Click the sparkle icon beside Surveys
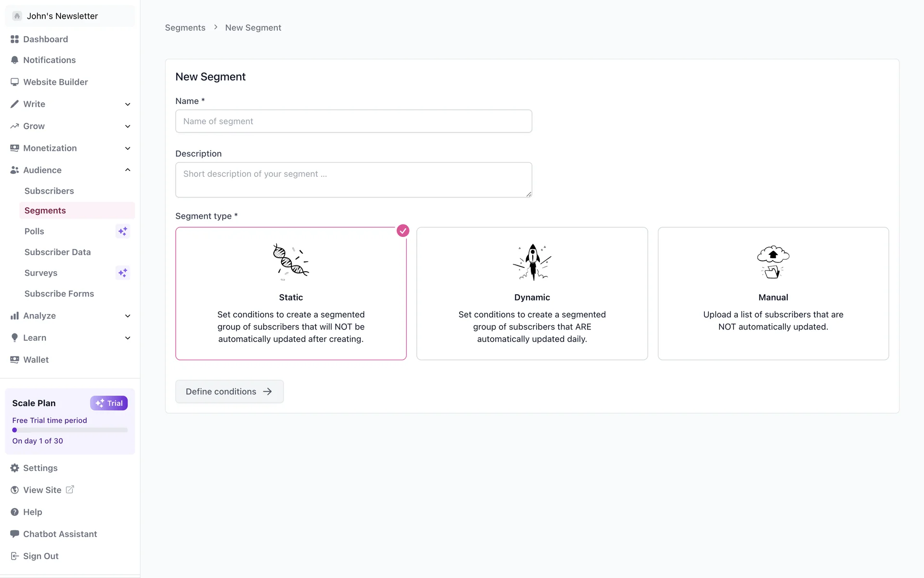The width and height of the screenshot is (924, 578). pyautogui.click(x=123, y=273)
